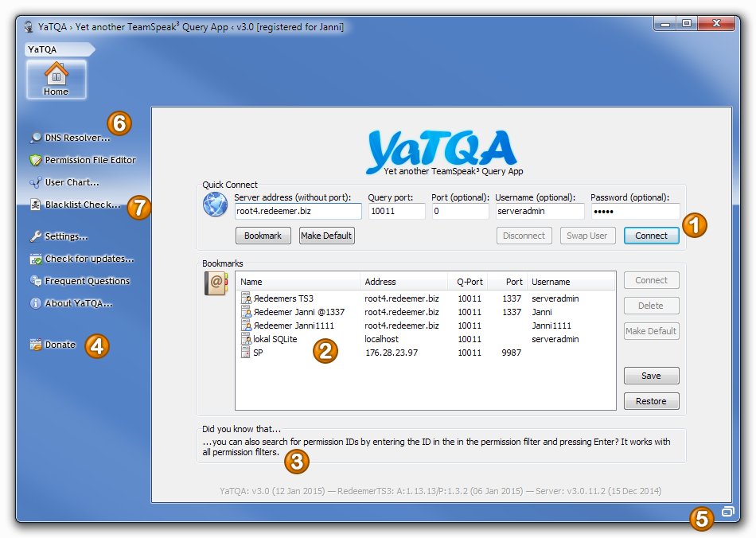Select Check for updates entry
Viewport: 756px width, 538px height.
click(x=89, y=259)
